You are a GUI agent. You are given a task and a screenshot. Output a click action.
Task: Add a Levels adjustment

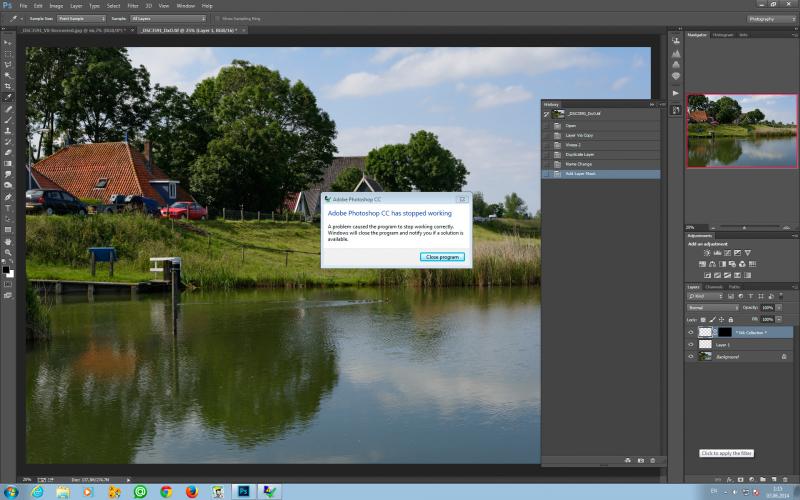click(x=717, y=253)
